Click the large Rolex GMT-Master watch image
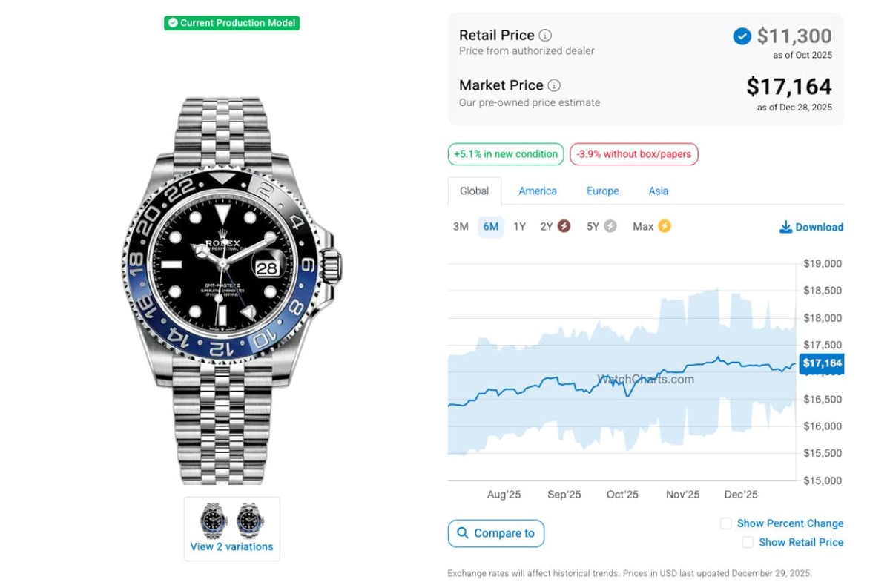Screen dimensions: 890x588 [231, 289]
